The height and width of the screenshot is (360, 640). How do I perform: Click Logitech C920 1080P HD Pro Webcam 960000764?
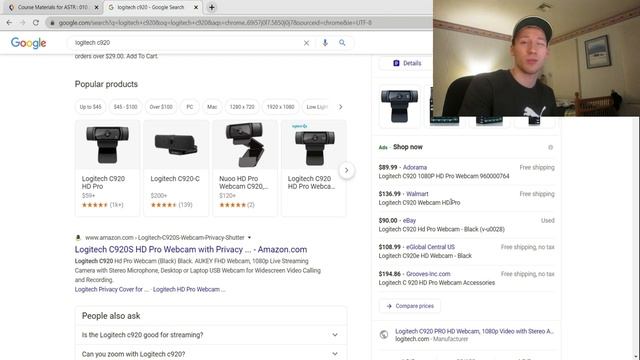444,176
